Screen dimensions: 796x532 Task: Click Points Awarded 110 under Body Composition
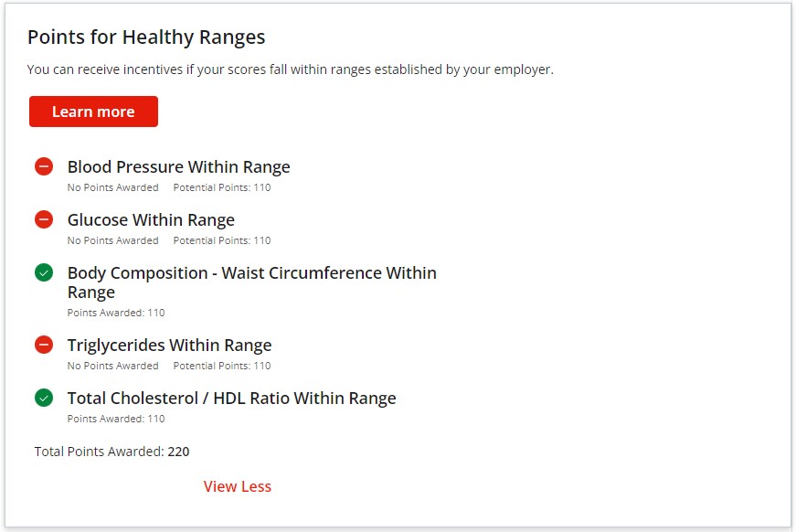(116, 313)
